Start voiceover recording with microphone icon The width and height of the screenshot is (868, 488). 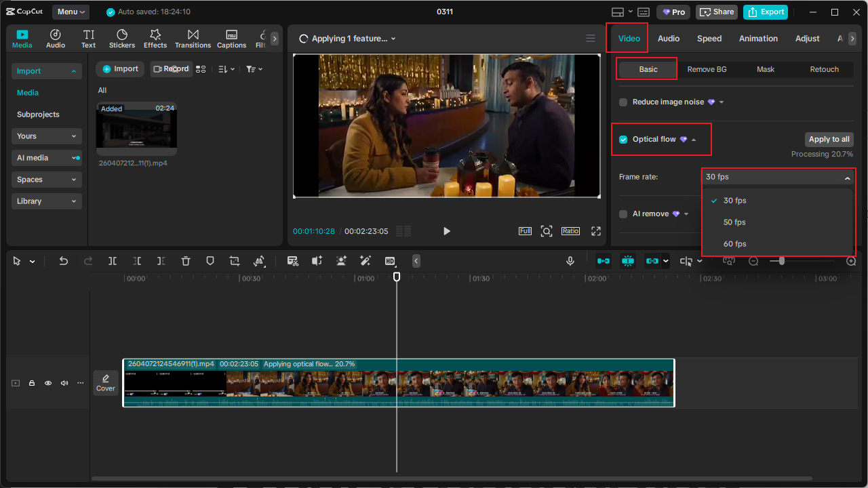570,261
